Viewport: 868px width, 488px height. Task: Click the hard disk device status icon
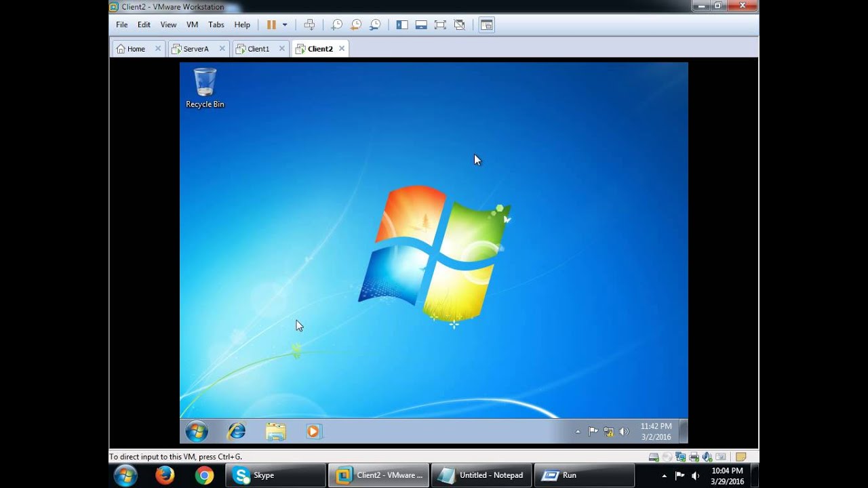tap(654, 457)
